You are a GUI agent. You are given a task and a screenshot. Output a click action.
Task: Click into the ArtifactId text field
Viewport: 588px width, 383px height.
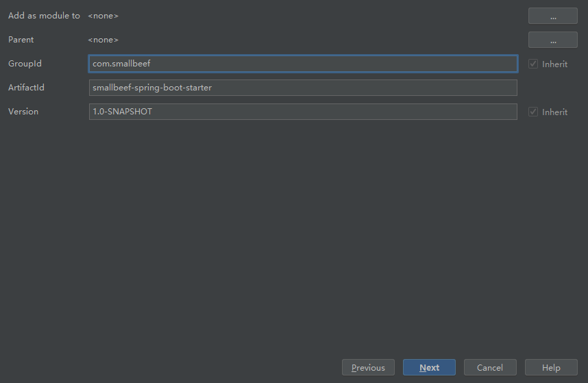(x=303, y=88)
